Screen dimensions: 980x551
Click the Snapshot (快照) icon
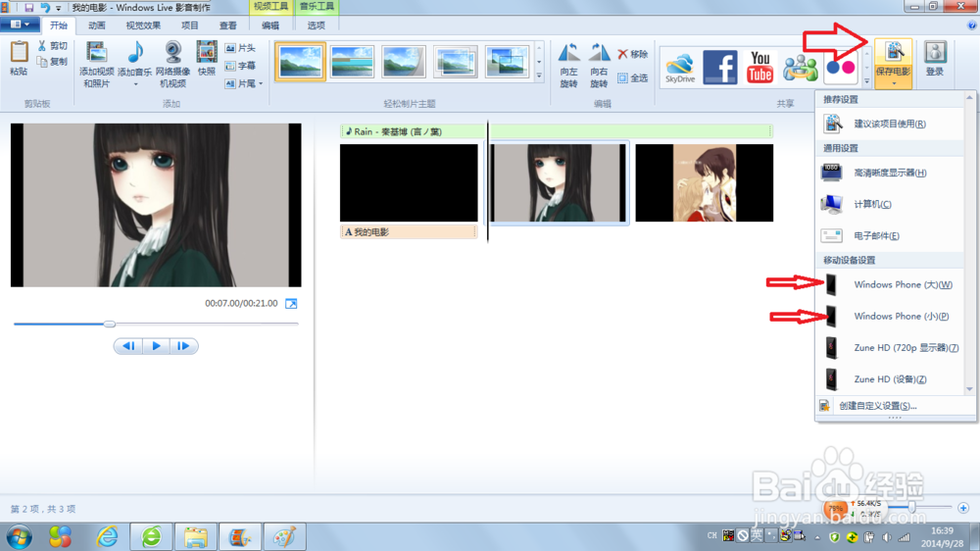[x=206, y=53]
